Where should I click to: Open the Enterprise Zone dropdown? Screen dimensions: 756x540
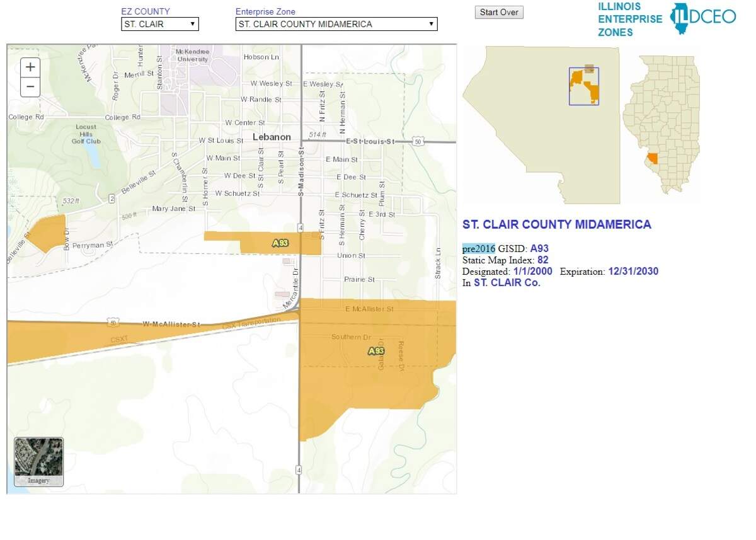(336, 24)
